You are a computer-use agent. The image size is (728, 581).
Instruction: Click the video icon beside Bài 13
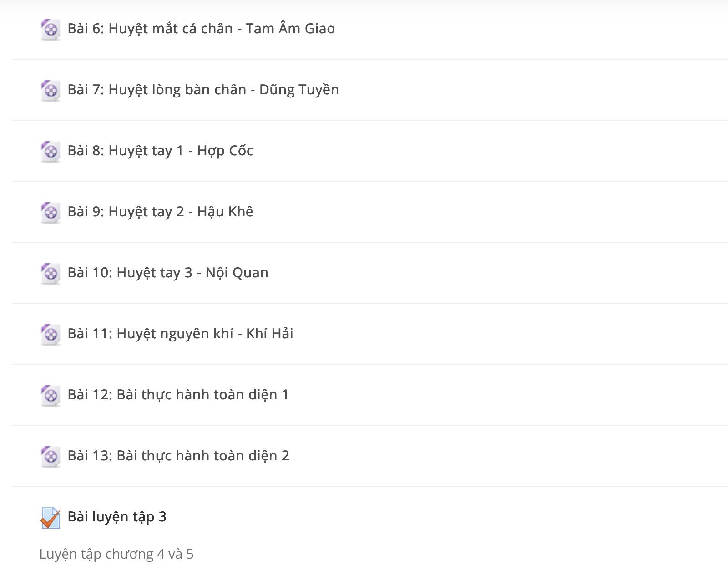pyautogui.click(x=51, y=457)
